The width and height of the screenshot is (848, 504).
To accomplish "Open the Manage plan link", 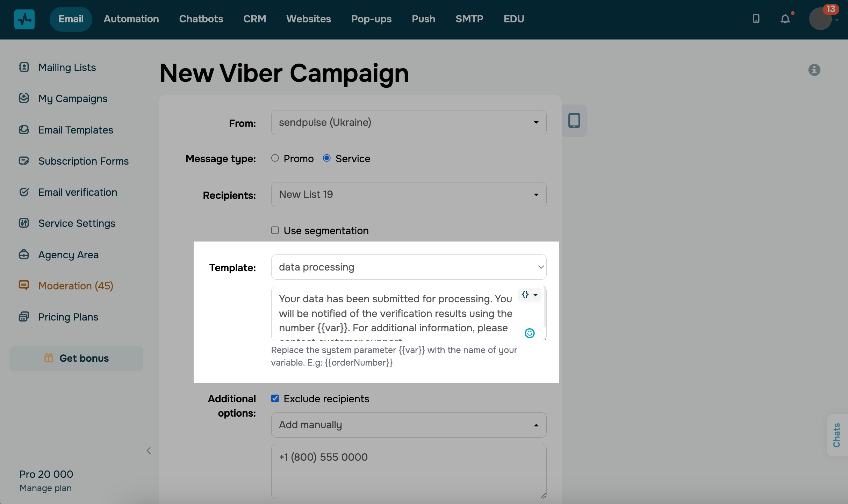I will point(45,488).
